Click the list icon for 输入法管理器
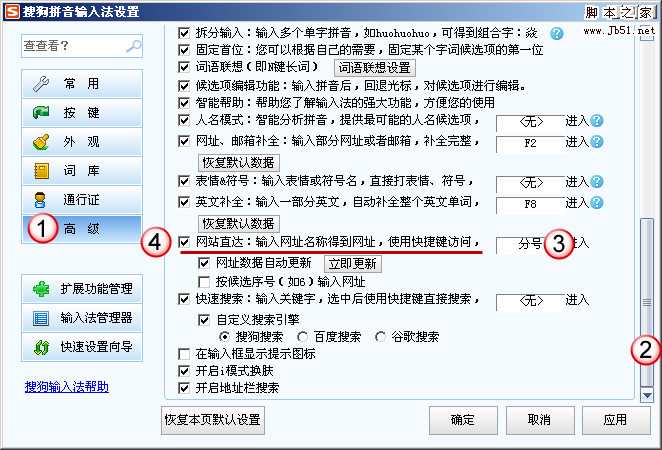662x450 pixels. 41,318
